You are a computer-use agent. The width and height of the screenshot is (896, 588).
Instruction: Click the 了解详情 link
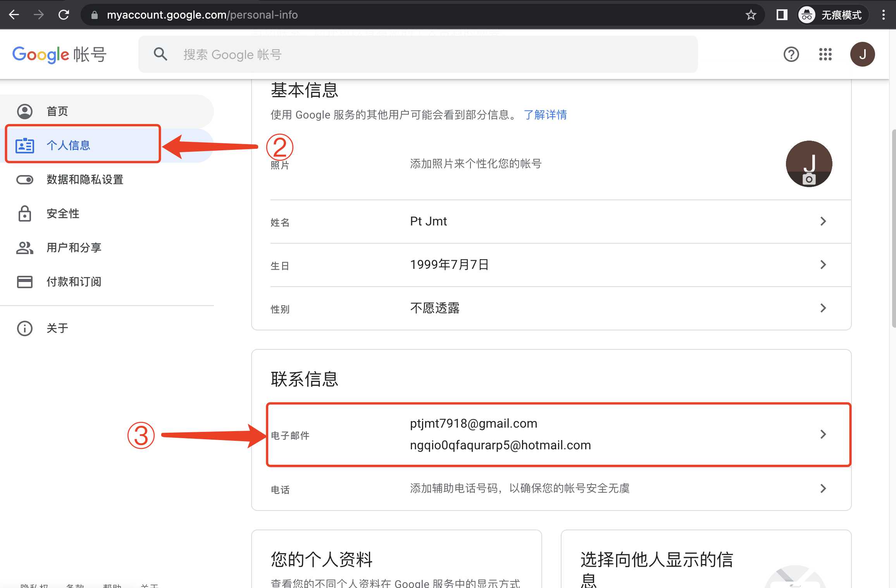[x=546, y=114]
